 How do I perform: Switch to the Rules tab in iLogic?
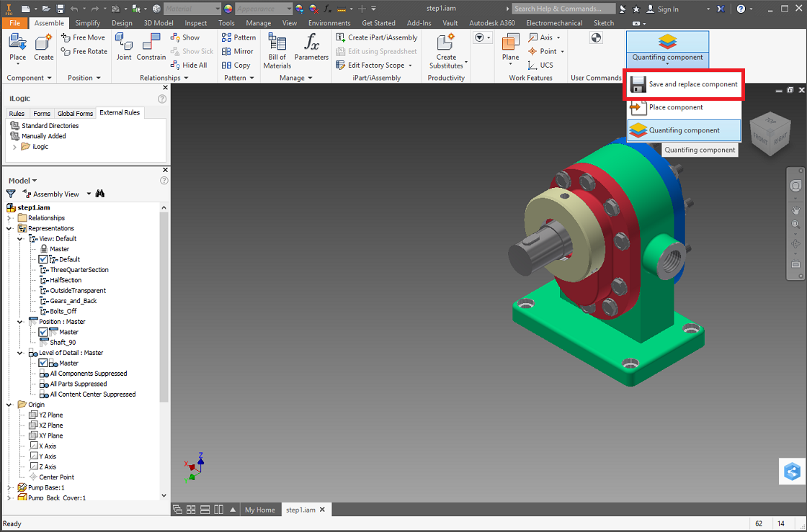click(x=17, y=113)
